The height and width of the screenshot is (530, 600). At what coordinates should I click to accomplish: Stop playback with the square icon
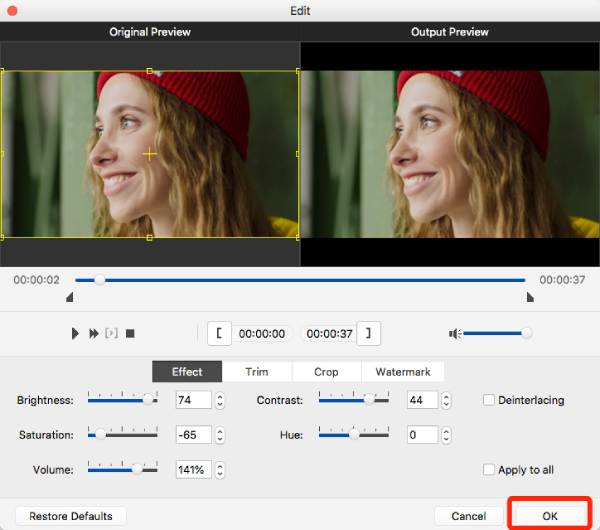[130, 334]
